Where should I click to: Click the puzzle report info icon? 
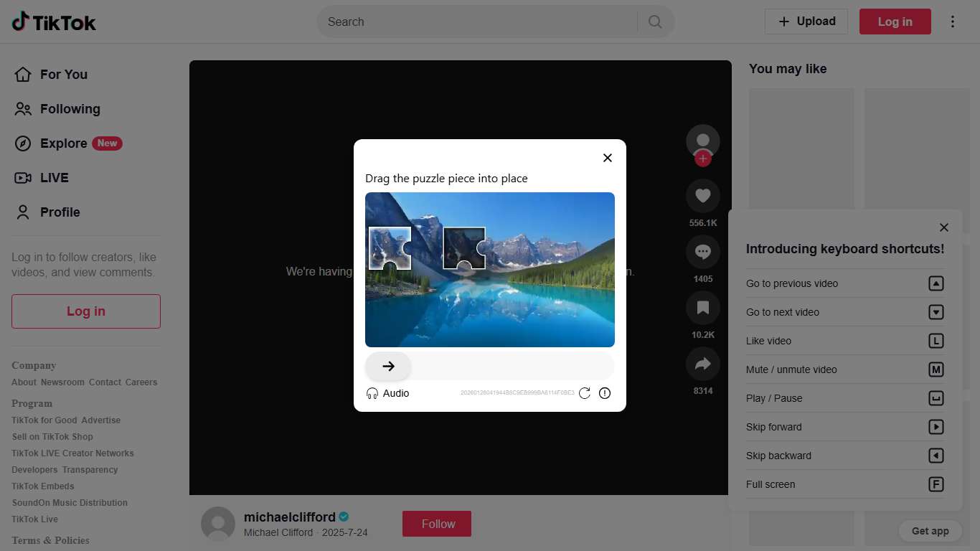click(x=605, y=393)
